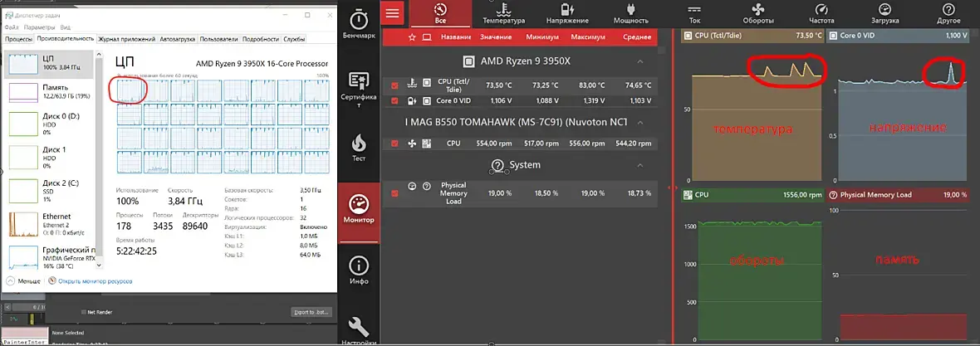This screenshot has width=980, height=346.
Task: Collapse the AMD Ryzen 9 3950X group
Action: 640,62
